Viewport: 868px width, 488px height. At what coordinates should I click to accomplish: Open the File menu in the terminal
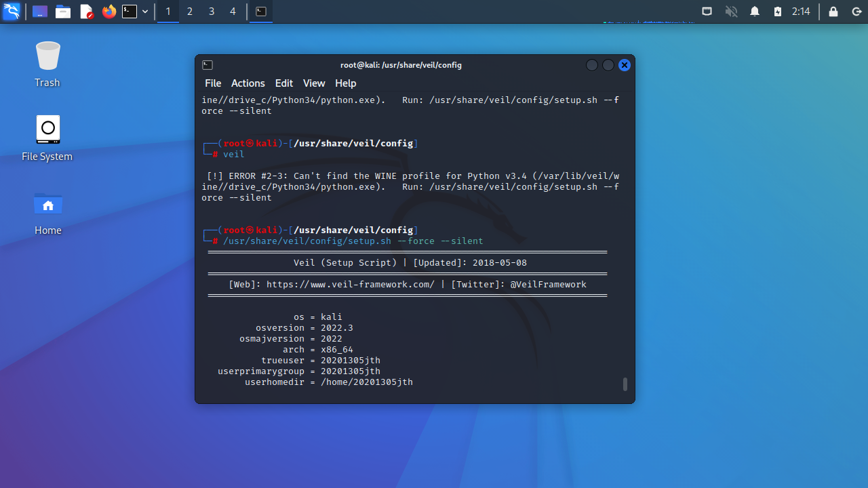213,83
